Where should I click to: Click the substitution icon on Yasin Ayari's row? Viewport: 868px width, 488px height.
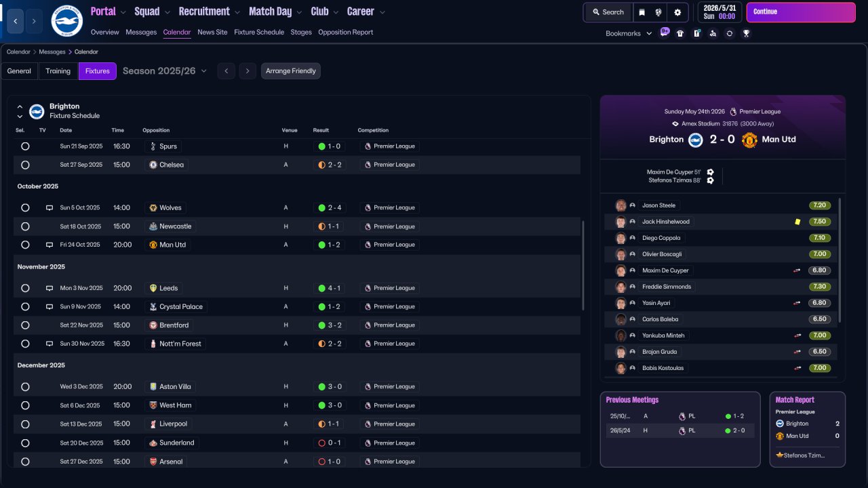(x=797, y=303)
